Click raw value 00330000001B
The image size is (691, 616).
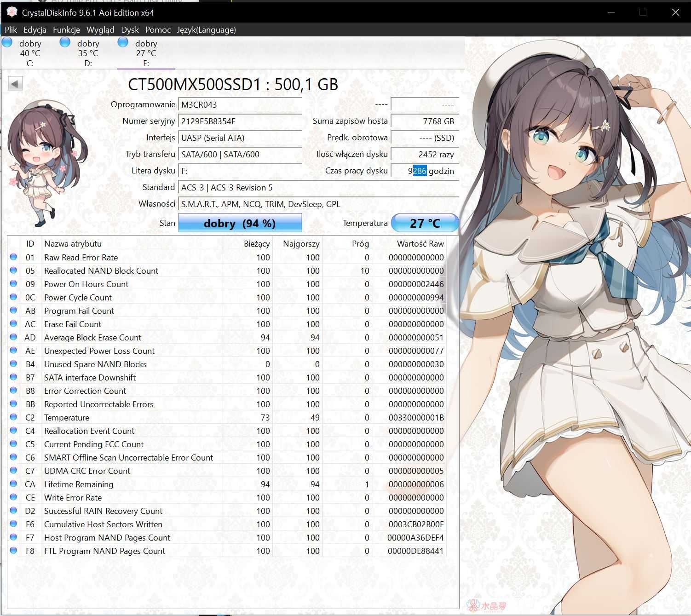(416, 417)
